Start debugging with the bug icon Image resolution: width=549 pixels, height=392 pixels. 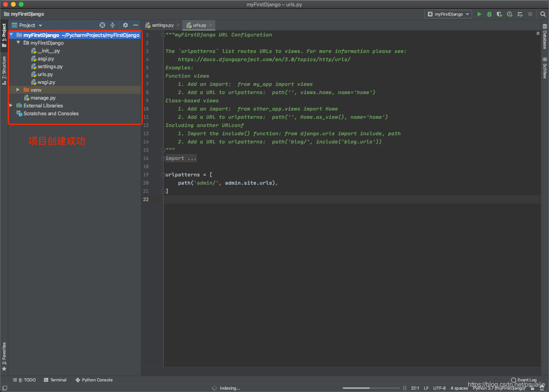tap(489, 14)
